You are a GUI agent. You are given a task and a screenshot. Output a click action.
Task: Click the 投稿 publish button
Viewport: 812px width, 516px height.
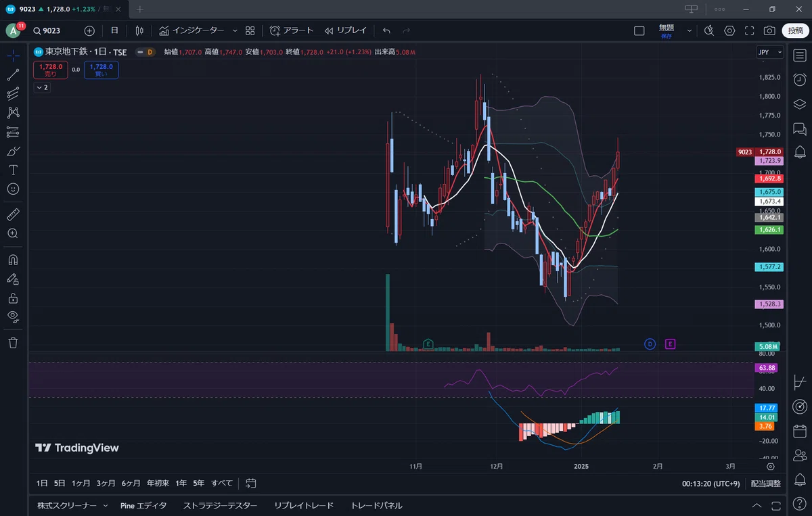coord(795,30)
